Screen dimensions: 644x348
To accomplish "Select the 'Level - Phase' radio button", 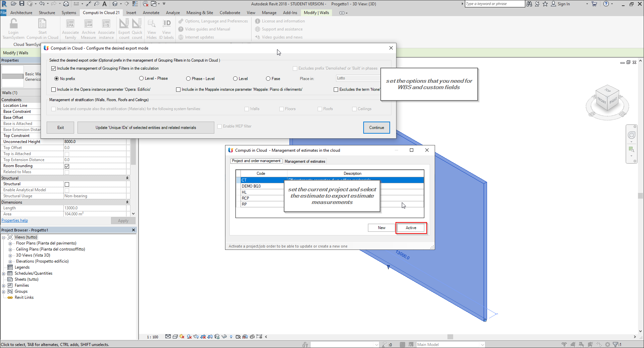I will 141,78.
